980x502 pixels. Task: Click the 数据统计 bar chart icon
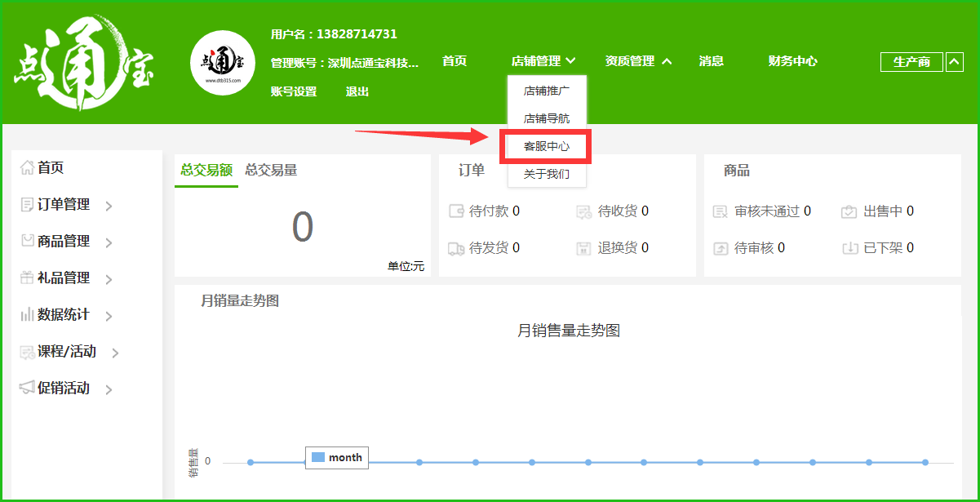click(27, 314)
